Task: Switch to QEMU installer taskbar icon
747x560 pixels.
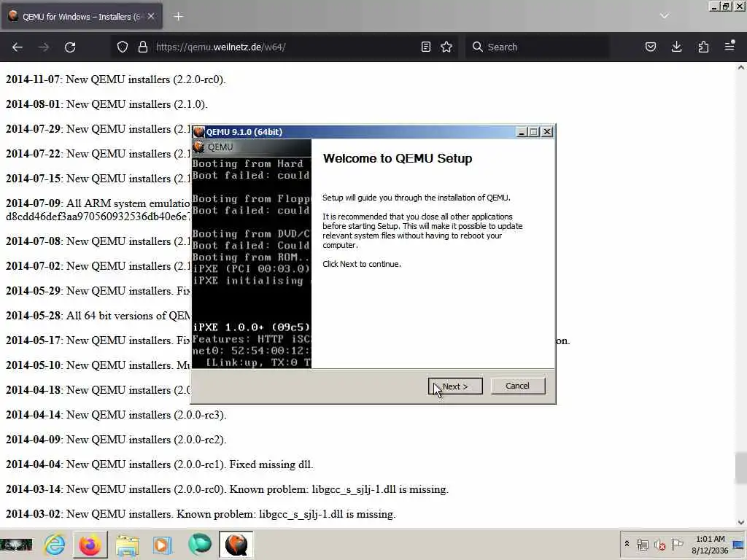Action: point(236,544)
